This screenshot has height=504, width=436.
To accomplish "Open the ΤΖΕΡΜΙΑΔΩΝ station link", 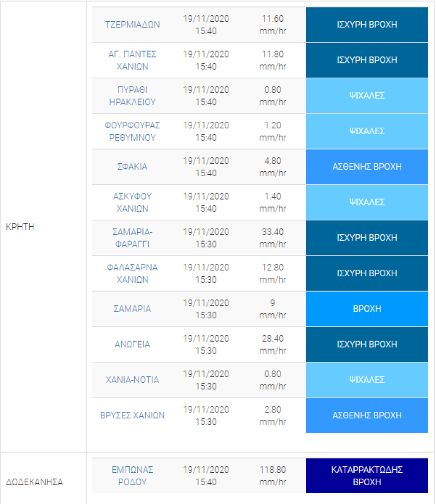I will [x=132, y=24].
